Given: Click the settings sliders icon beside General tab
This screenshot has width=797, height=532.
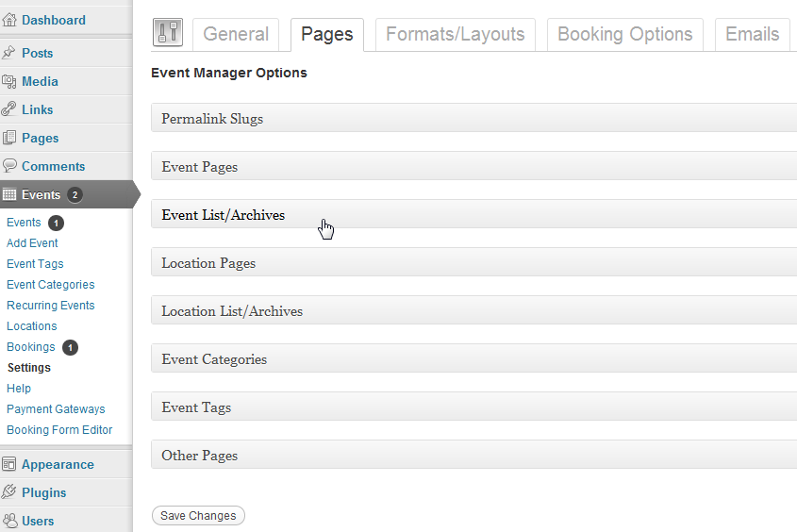Looking at the screenshot, I should point(168,32).
